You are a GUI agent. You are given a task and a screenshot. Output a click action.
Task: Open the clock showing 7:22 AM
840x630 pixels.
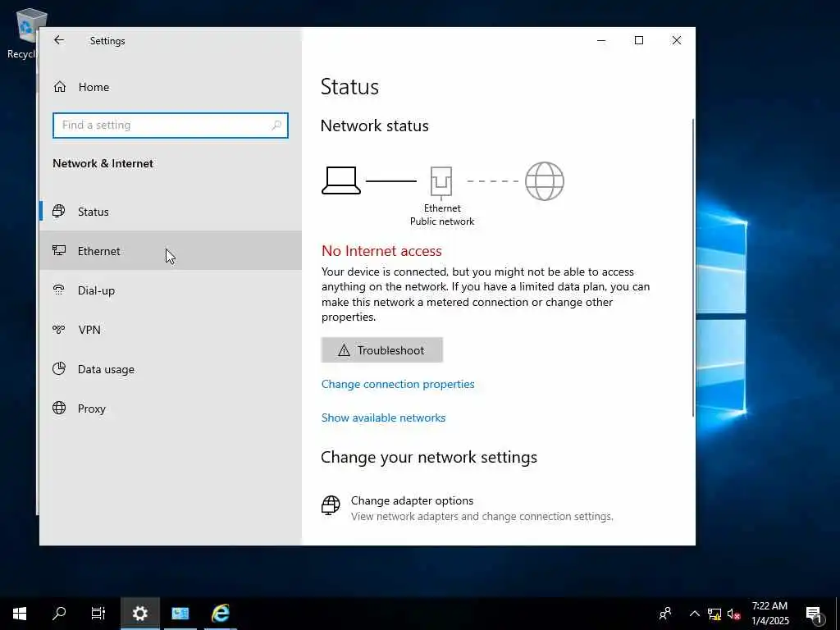(769, 614)
